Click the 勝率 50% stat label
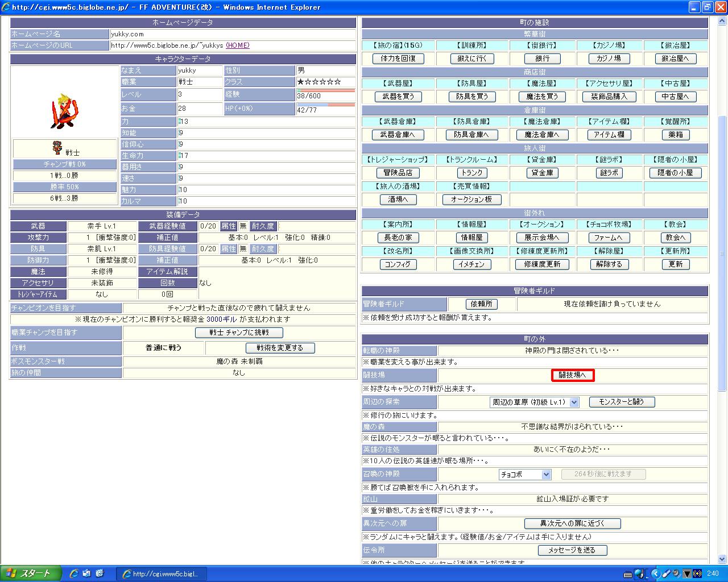 [x=65, y=187]
